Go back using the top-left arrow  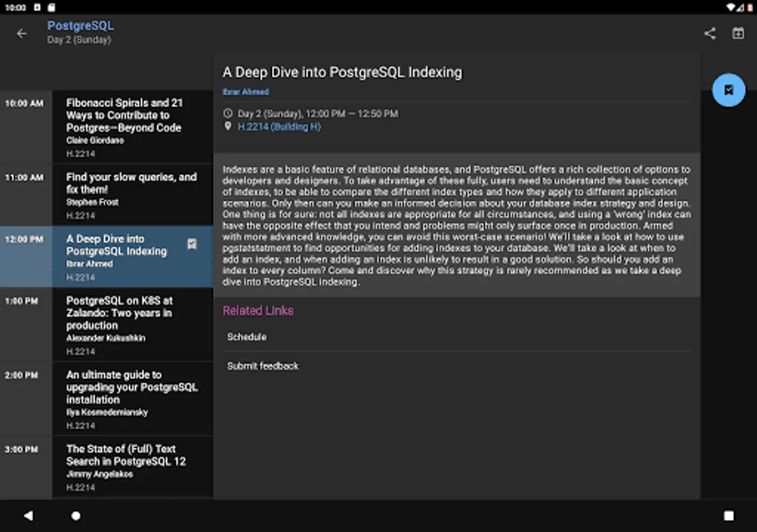[22, 34]
